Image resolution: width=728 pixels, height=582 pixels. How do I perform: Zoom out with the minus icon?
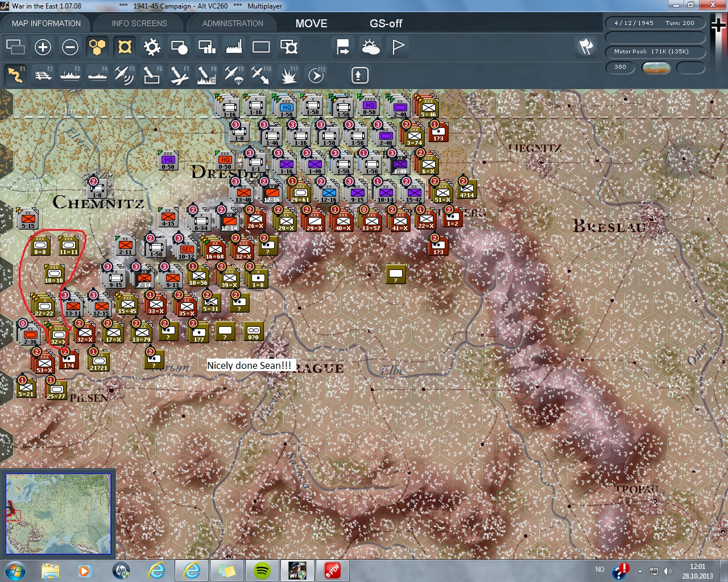tap(70, 47)
